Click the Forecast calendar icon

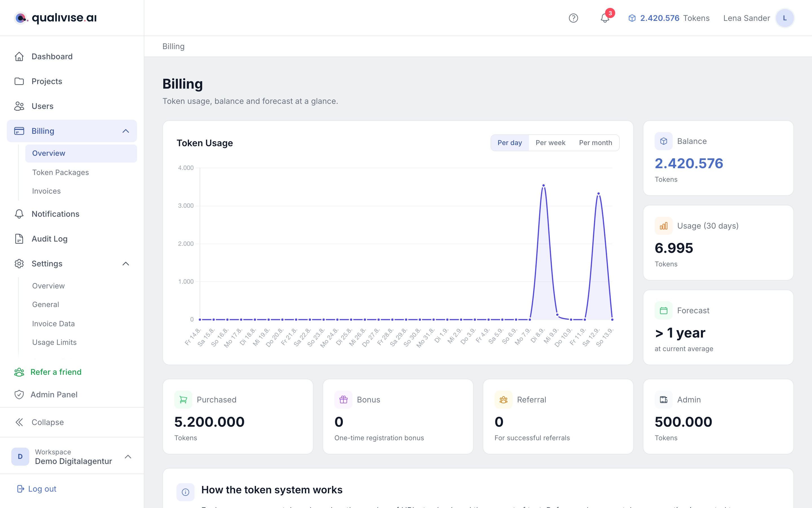point(663,310)
